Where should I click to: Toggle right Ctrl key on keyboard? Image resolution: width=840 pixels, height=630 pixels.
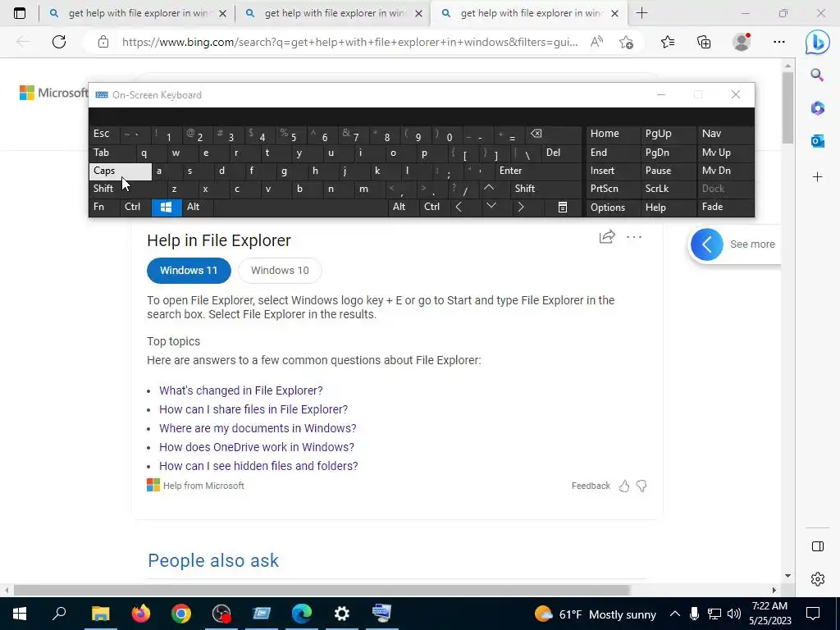click(x=435, y=208)
